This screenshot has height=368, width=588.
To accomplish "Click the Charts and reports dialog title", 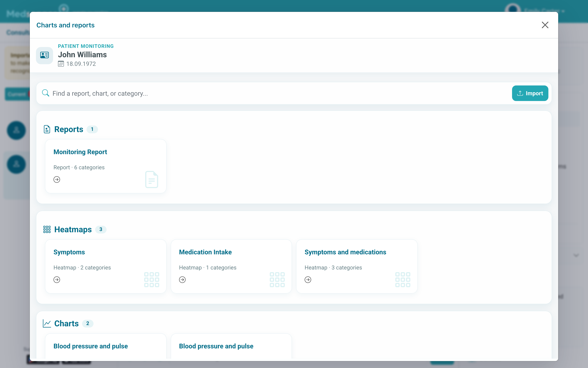I will pyautogui.click(x=65, y=25).
